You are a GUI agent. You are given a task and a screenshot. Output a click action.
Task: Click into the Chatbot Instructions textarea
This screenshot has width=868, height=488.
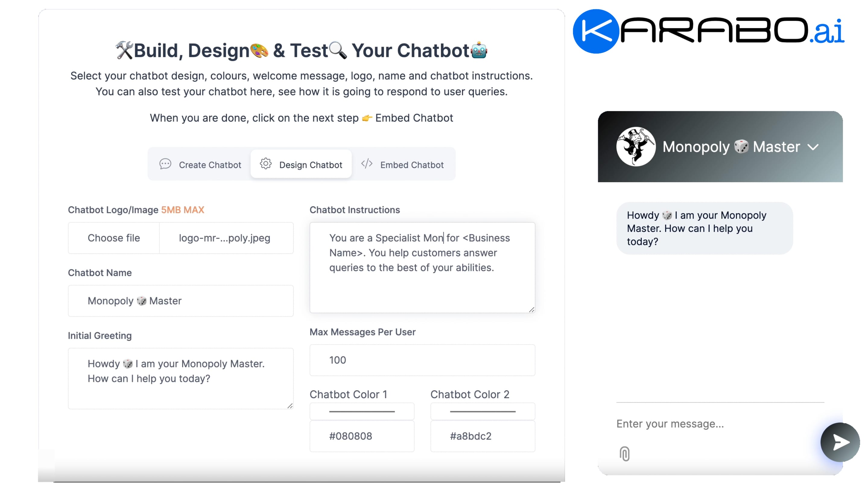tap(422, 267)
